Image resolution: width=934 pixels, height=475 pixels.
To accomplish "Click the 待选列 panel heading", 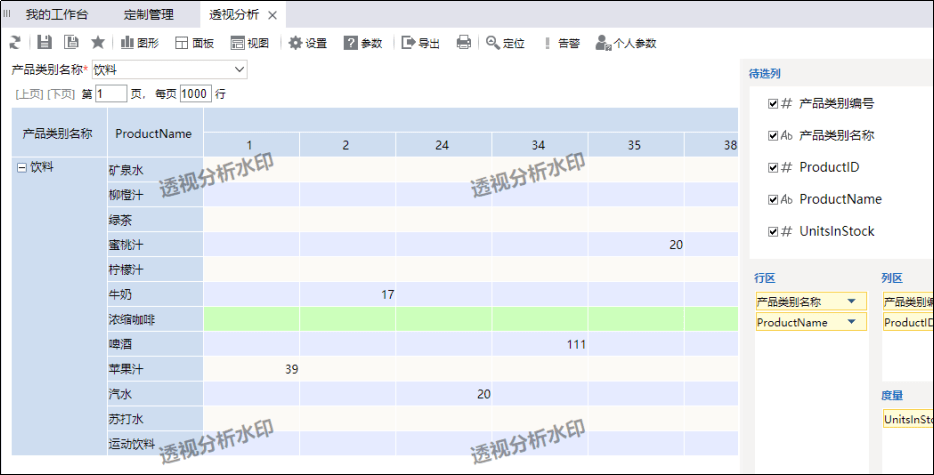I will click(x=764, y=74).
